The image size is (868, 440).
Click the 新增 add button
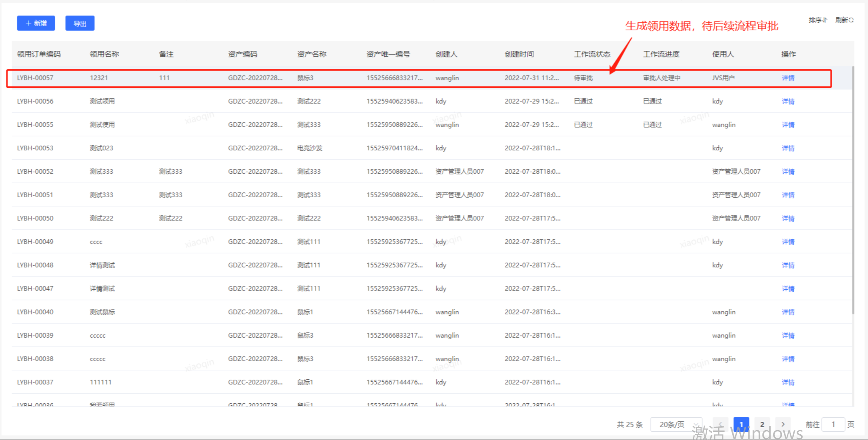(36, 23)
